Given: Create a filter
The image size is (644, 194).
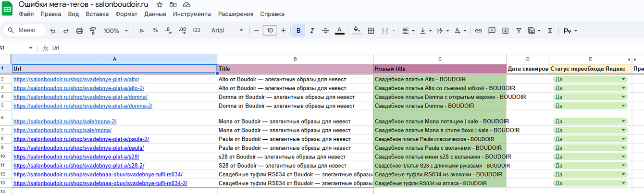Looking at the screenshot, I should [x=519, y=30].
